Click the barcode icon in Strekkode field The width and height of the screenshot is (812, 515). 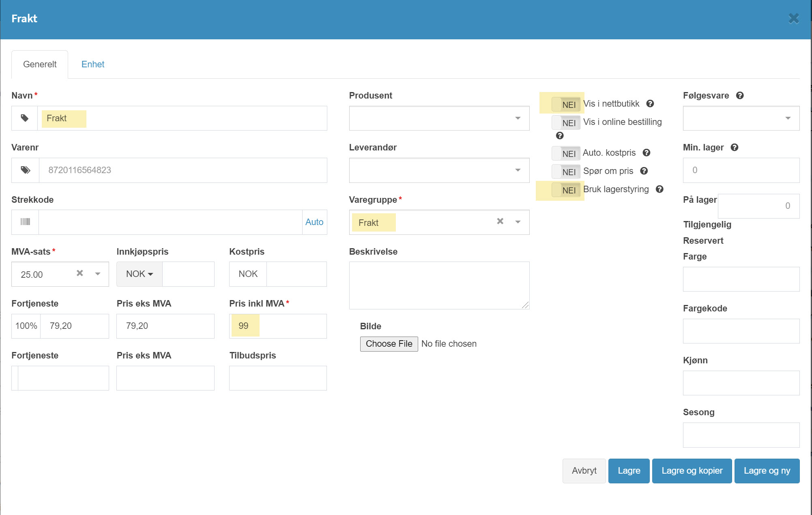pos(25,222)
